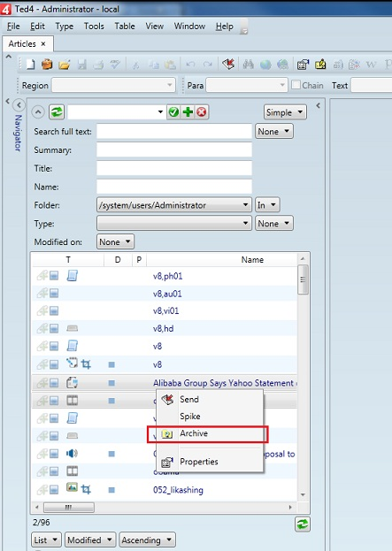Click the save disk toolbar icon
392x551 pixels.
pos(82,65)
